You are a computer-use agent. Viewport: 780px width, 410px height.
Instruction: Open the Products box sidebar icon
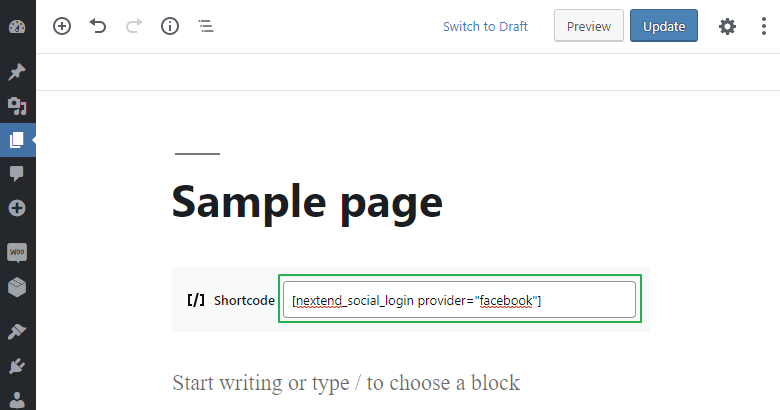click(x=17, y=287)
